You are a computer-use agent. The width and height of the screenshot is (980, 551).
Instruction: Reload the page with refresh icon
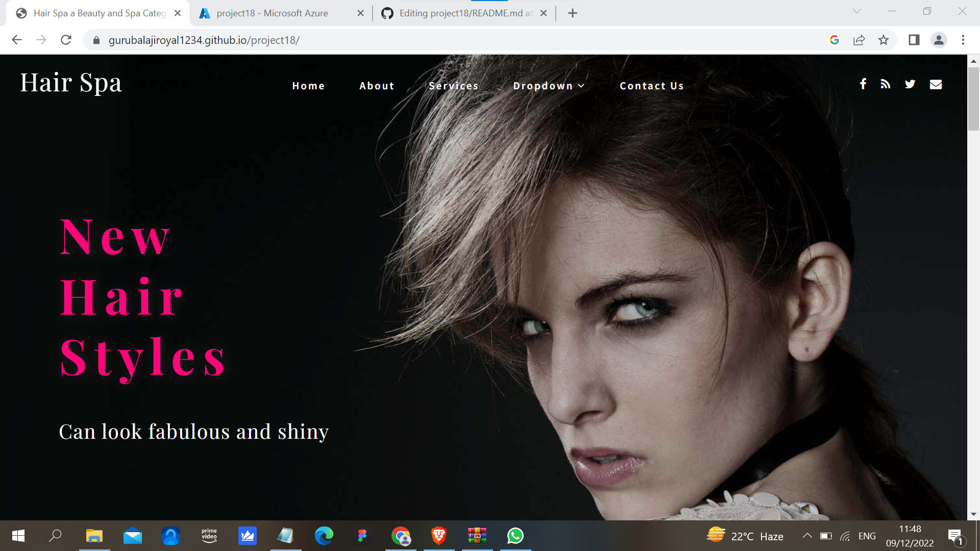[x=66, y=40]
